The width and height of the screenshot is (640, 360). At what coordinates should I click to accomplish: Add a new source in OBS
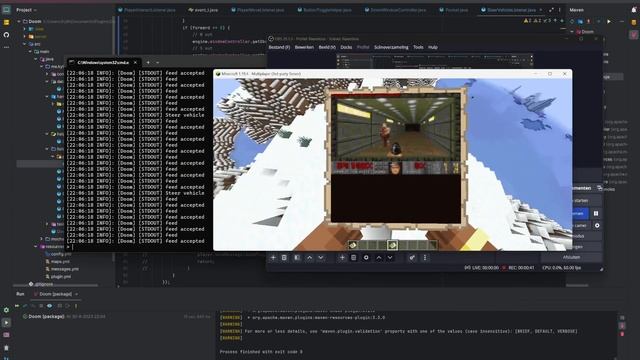(342, 258)
